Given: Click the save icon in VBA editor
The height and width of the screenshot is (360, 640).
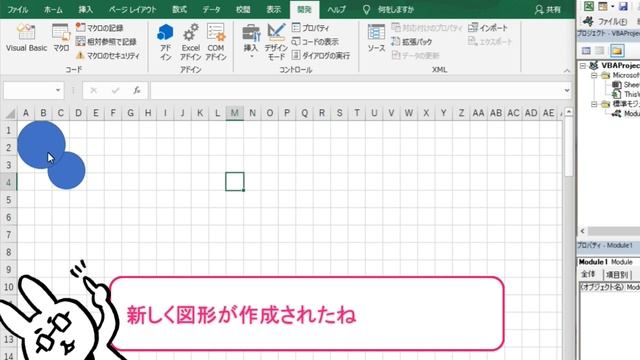Looking at the screenshot, I should (623, 6).
